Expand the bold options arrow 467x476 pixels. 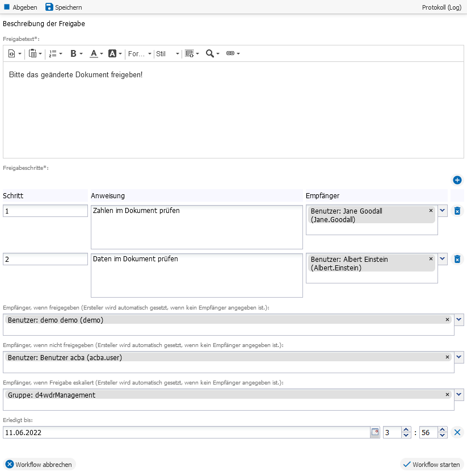pyautogui.click(x=81, y=54)
